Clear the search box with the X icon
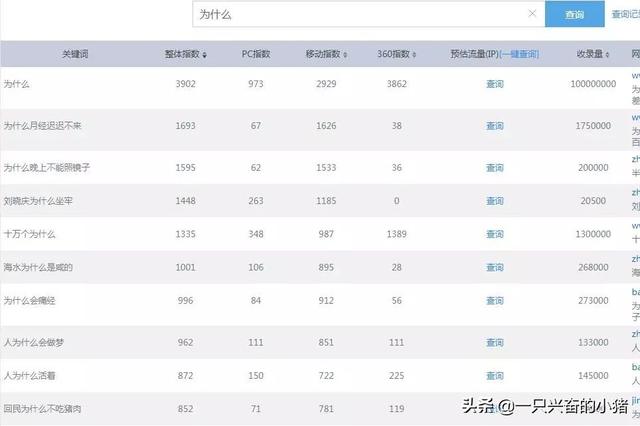Screen dimensions: 640x426 pos(532,14)
